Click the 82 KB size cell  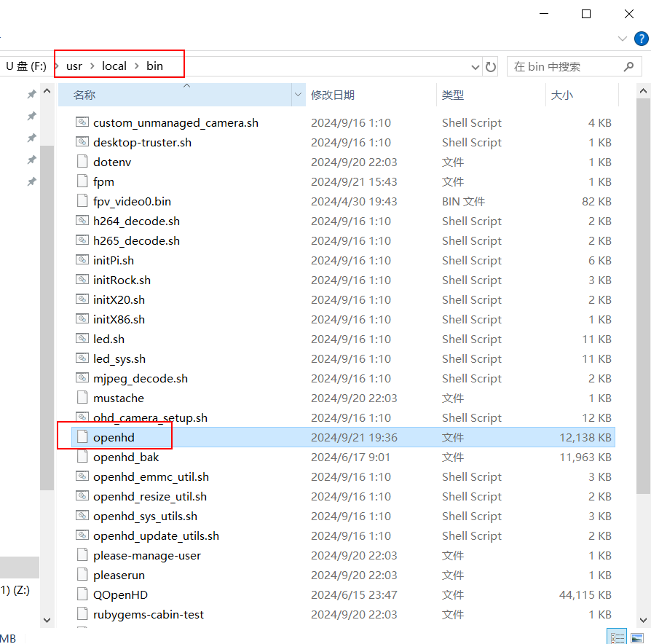click(x=596, y=202)
